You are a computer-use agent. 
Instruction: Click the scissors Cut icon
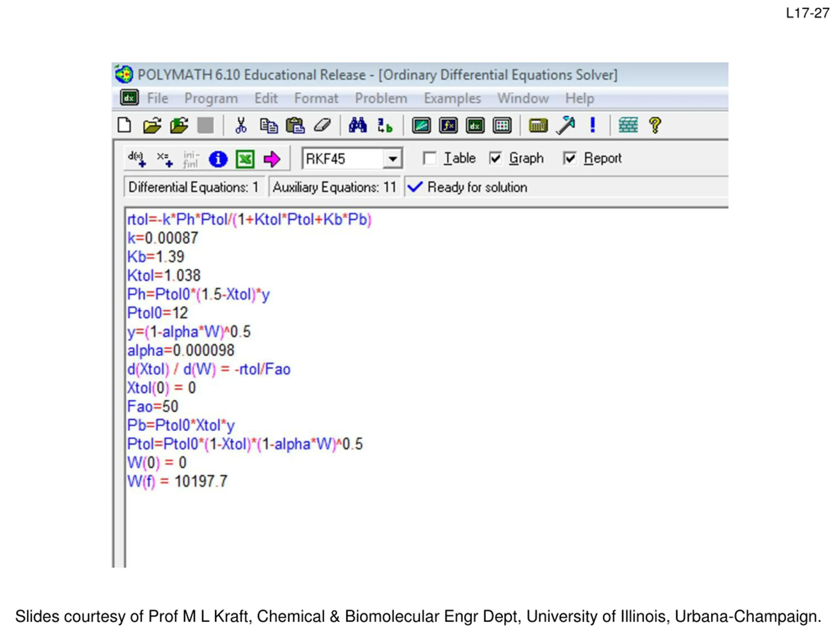click(x=241, y=125)
